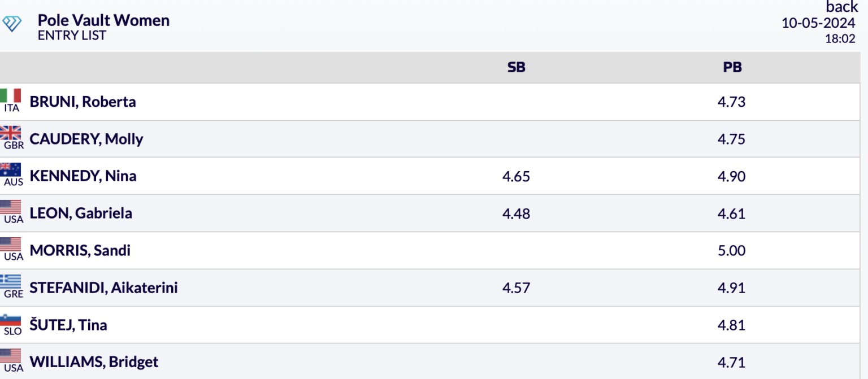Click the SB column header
Screen dimensions: 868x379
[x=516, y=67]
